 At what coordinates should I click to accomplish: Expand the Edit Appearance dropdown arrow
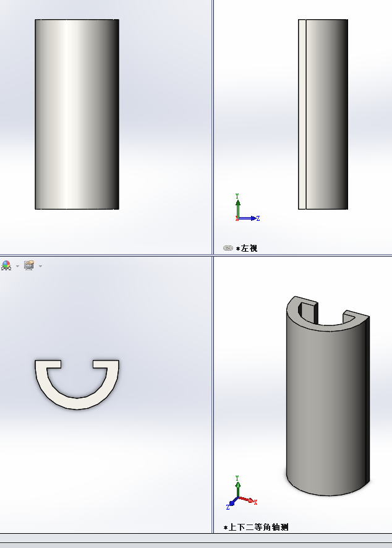pos(17,267)
